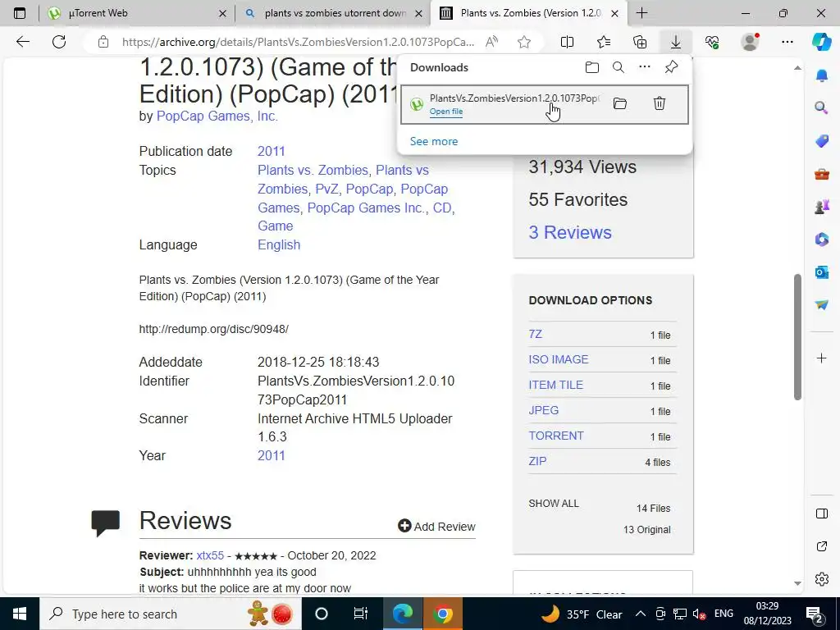Open the JPEG download option
This screenshot has height=630, width=840.
[544, 410]
